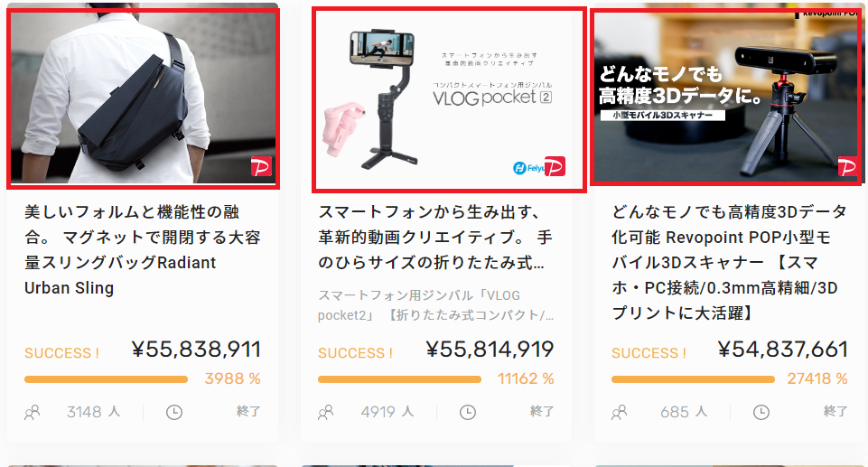This screenshot has width=868, height=467.
Task: Click supporters icon beside 4919 人
Action: point(325,412)
